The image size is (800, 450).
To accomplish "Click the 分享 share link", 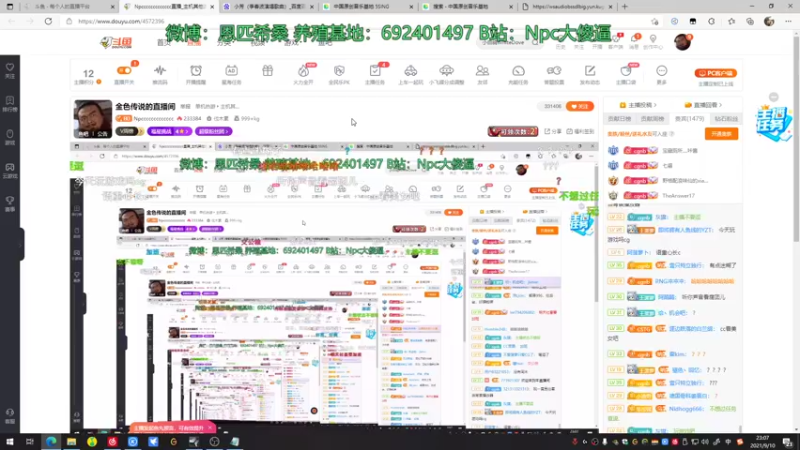I will (553, 131).
